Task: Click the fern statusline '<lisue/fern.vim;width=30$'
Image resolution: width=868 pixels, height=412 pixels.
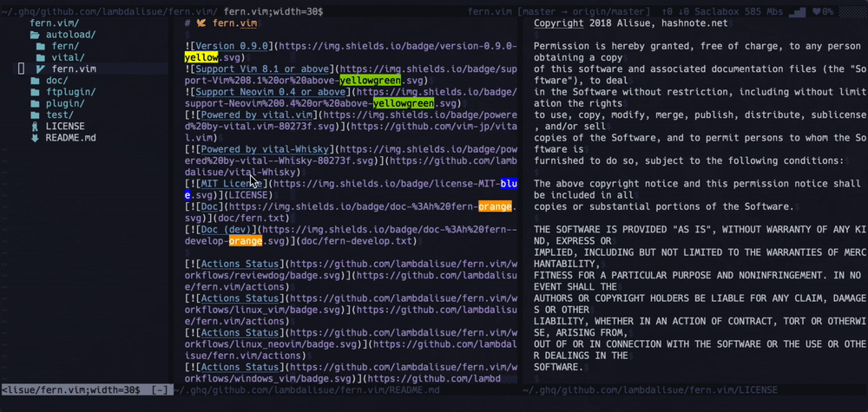Action: 71,390
